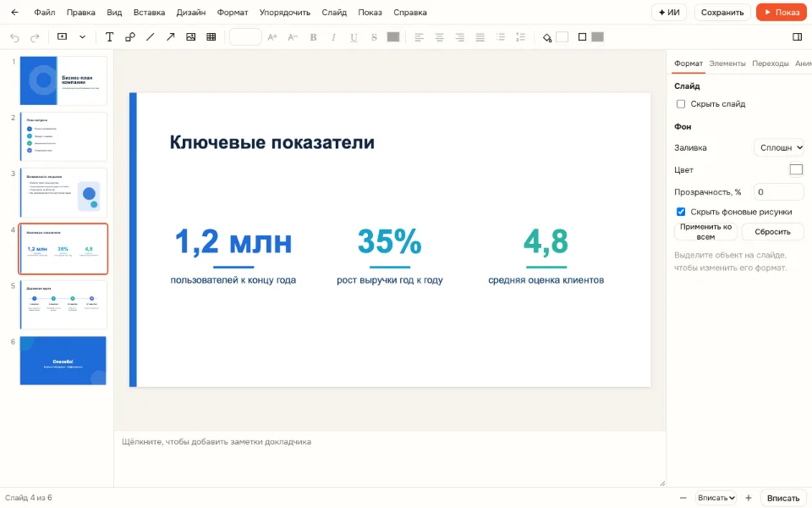Zoom out with the minus icon
812x508 pixels.
click(x=683, y=498)
